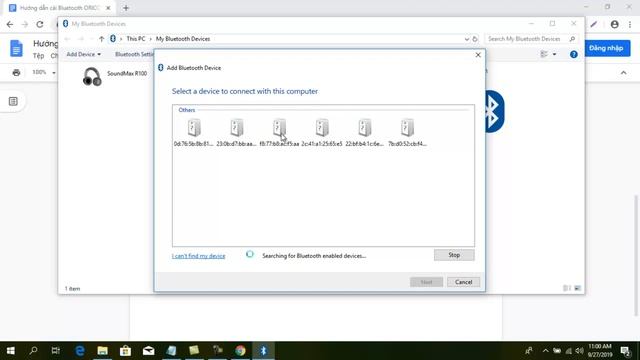Image resolution: width=640 pixels, height=360 pixels.
Task: Open the Tệp menu in Google Docs
Action: click(38, 56)
